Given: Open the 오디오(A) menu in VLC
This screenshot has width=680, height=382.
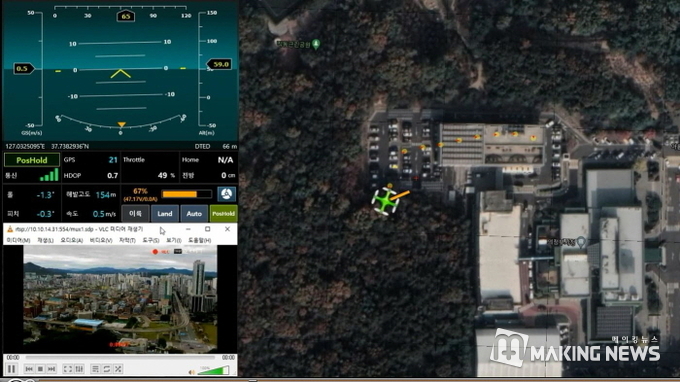Looking at the screenshot, I should coord(71,240).
